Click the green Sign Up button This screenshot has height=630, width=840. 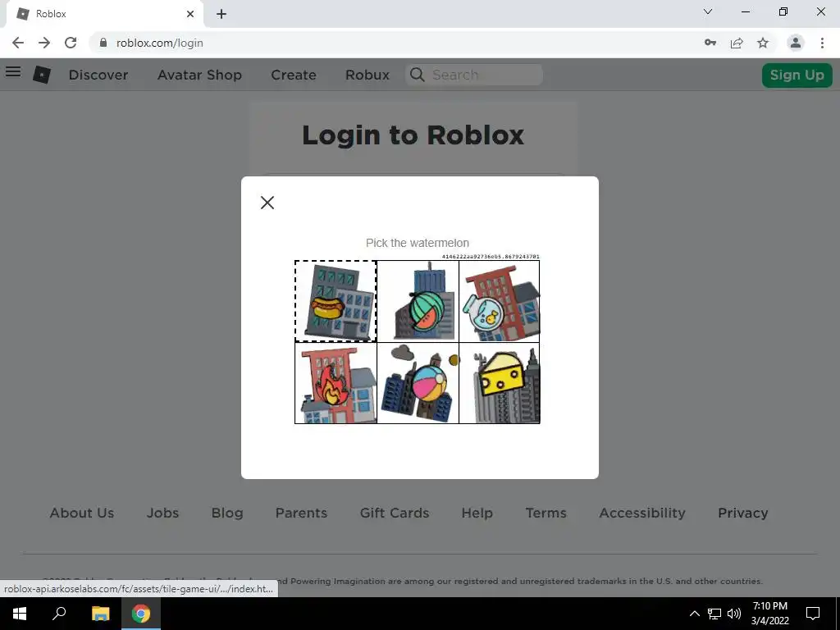[x=797, y=75]
